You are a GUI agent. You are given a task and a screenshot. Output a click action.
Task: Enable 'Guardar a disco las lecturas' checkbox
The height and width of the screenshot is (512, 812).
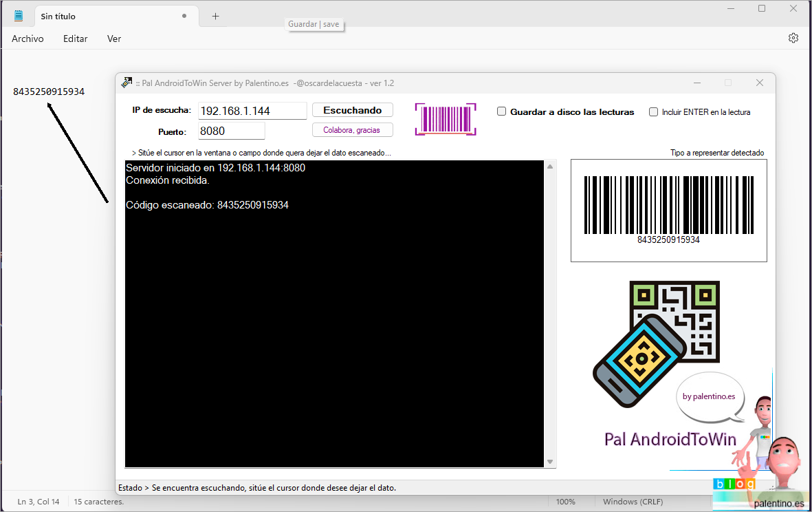pos(502,111)
